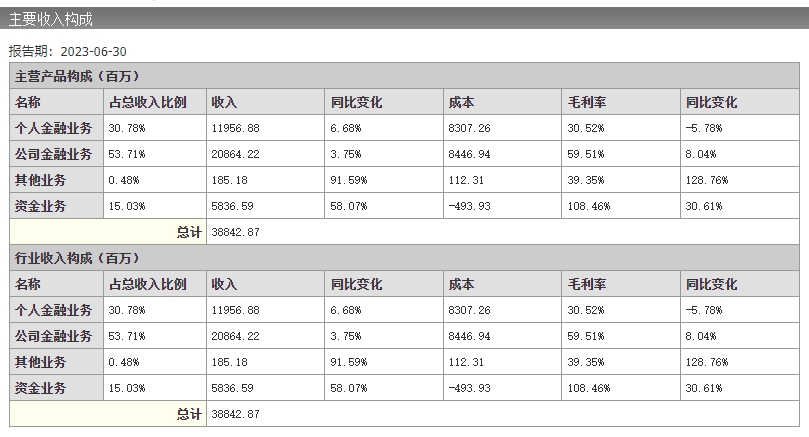Click the -493.93 cost cell in 行业收入构成 table

470,388
